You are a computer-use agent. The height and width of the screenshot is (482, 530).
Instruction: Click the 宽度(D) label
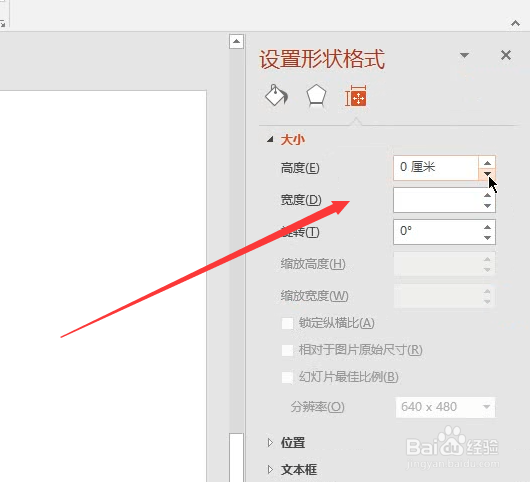pyautogui.click(x=301, y=200)
